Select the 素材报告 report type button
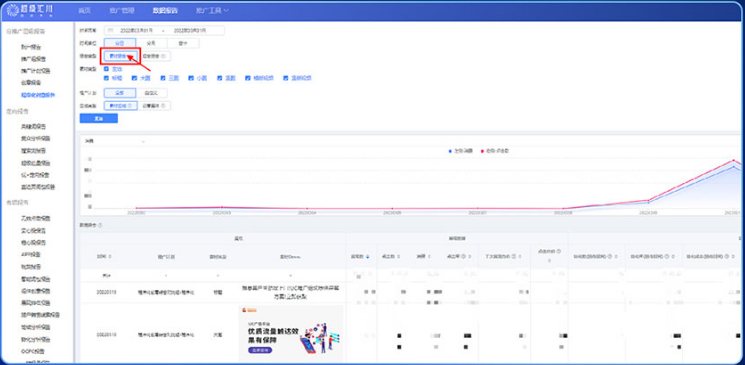 [120, 56]
